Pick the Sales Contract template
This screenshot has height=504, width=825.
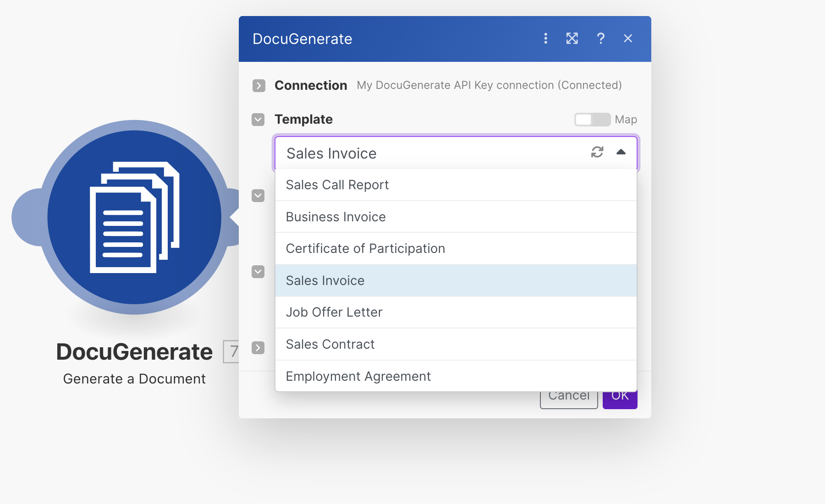point(456,344)
